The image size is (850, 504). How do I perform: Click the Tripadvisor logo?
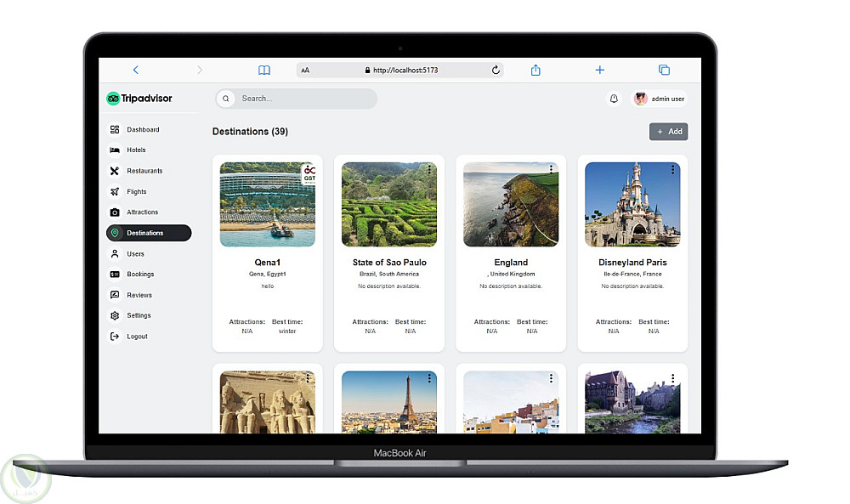coord(139,98)
